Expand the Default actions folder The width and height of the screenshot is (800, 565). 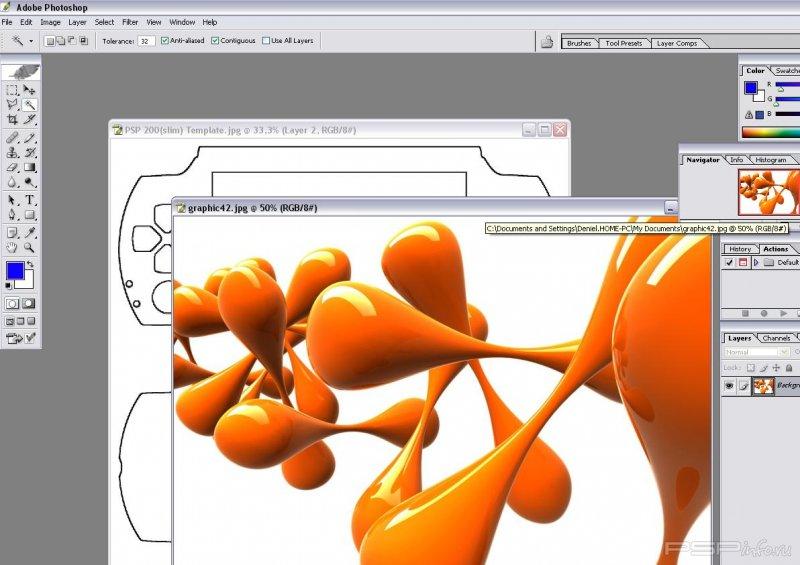click(755, 263)
